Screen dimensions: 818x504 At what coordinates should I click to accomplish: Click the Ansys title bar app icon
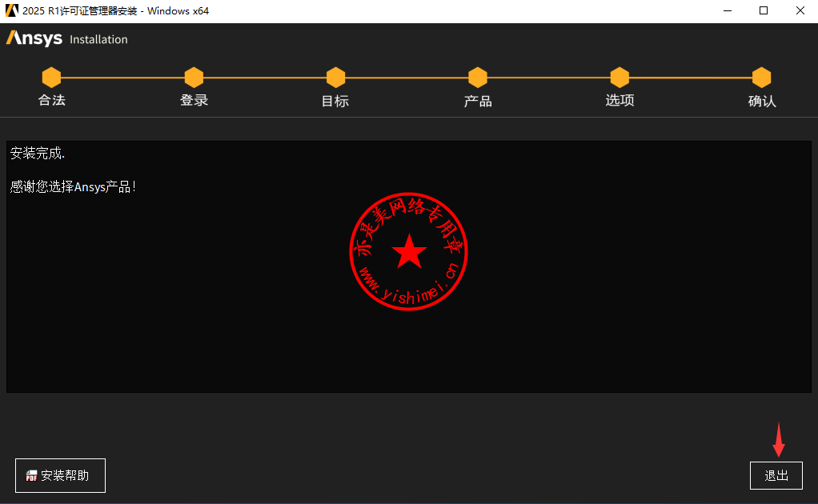11,10
